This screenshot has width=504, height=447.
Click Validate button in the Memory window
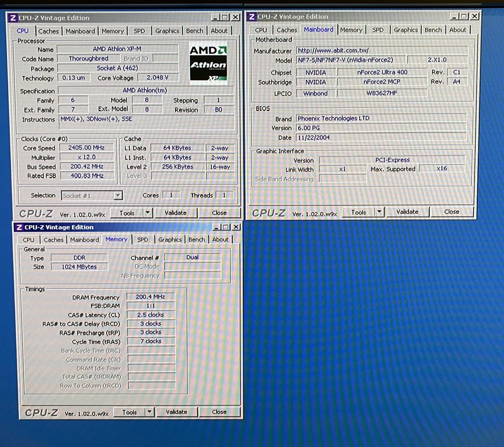click(x=176, y=412)
